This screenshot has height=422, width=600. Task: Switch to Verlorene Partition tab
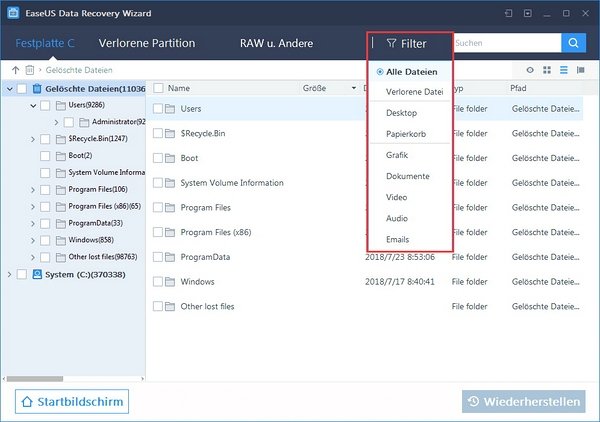[147, 43]
